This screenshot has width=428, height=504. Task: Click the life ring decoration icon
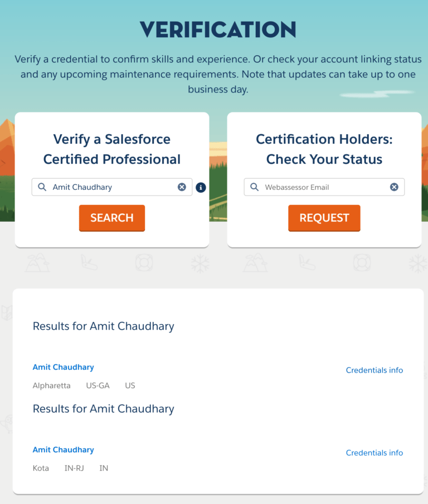pos(144,263)
